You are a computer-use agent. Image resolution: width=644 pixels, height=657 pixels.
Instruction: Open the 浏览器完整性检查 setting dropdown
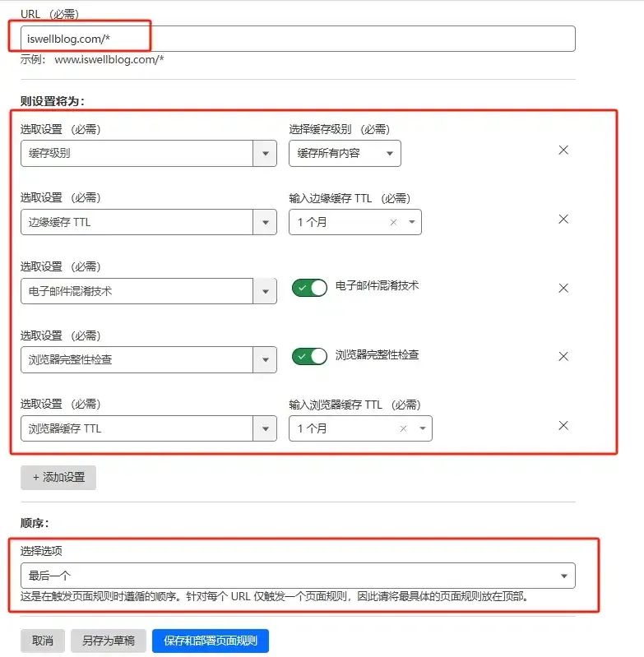(x=265, y=359)
